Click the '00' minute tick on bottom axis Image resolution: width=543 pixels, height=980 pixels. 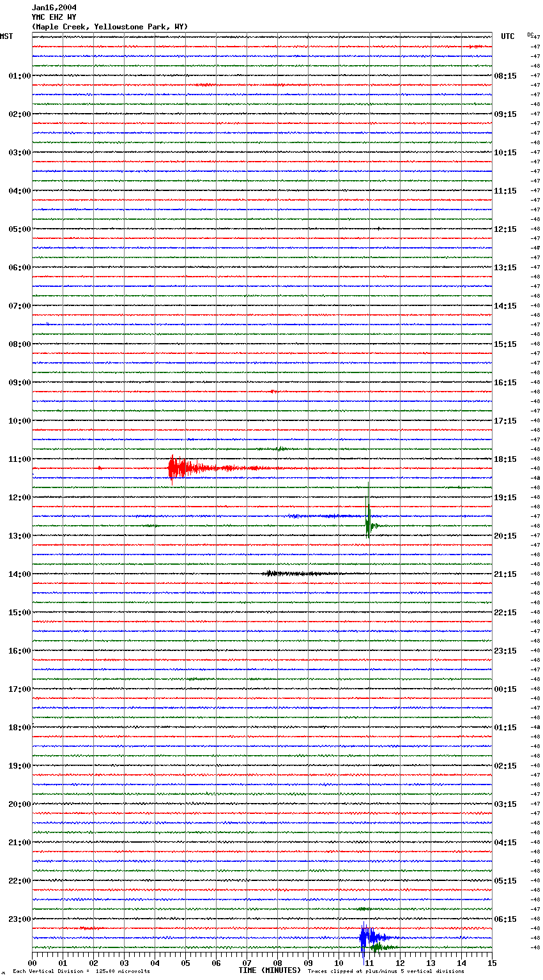32,963
